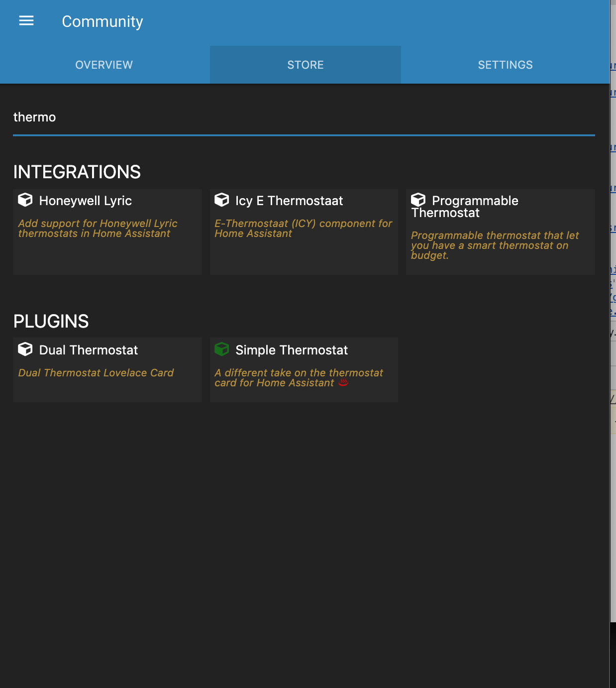The width and height of the screenshot is (616, 688).
Task: Switch to the OVERVIEW tab
Action: (103, 65)
